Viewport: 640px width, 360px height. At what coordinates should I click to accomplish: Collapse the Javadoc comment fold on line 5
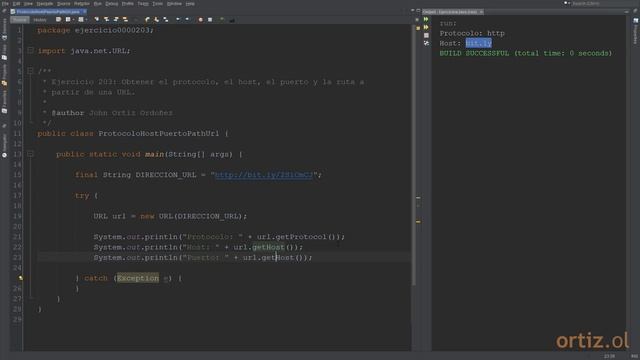click(30, 71)
